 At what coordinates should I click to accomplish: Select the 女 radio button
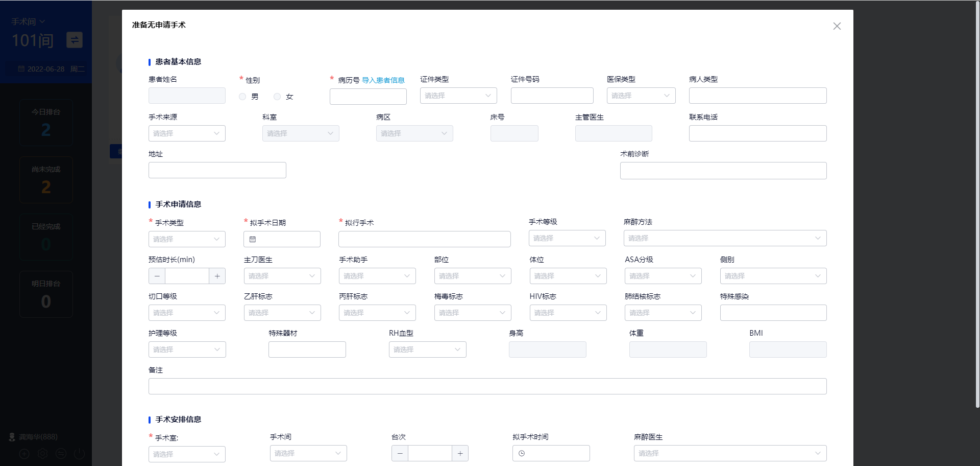point(277,97)
